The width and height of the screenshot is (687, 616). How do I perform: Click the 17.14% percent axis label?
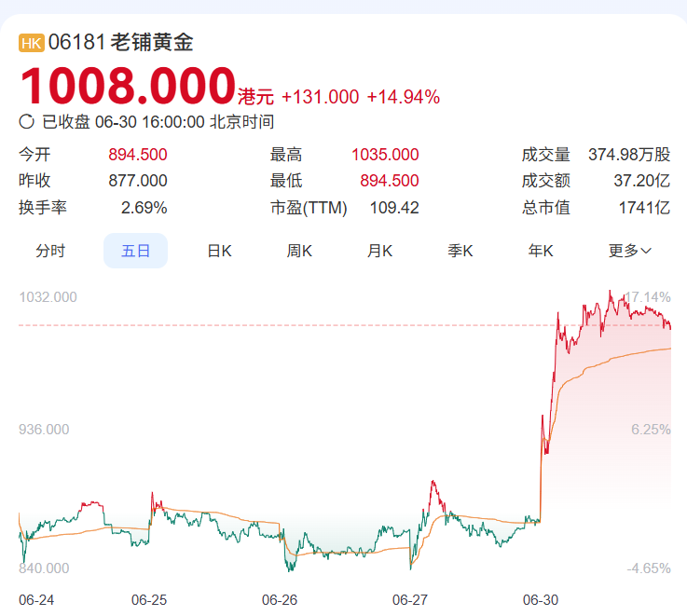click(x=647, y=297)
